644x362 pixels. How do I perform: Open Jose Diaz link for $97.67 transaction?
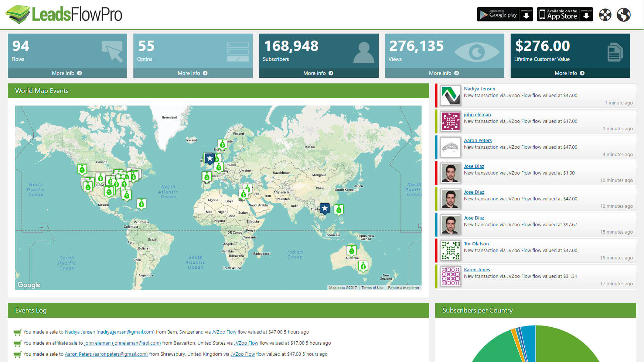pyautogui.click(x=474, y=218)
